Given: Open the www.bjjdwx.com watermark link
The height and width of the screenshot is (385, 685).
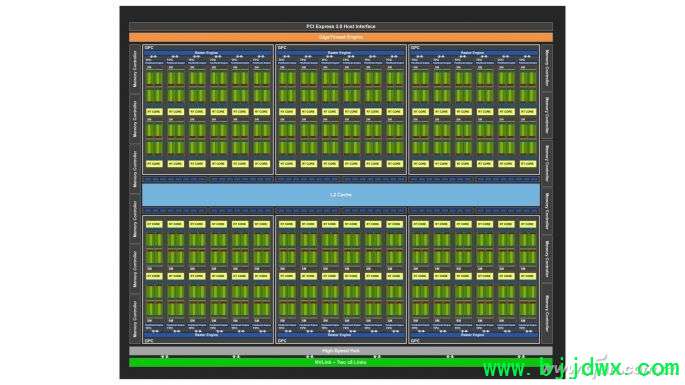Looking at the screenshot, I should pos(581,368).
